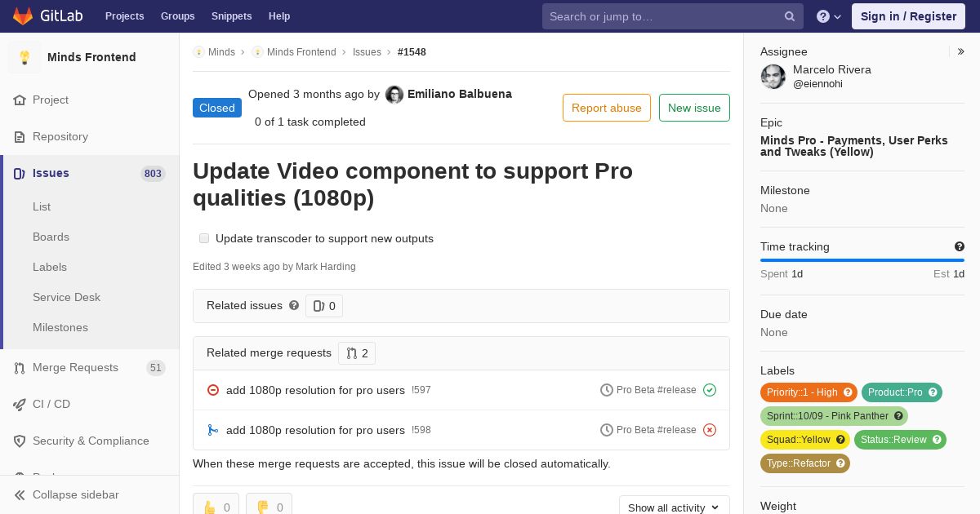Click the Related issues help icon
The width and height of the screenshot is (980, 514).
(294, 305)
